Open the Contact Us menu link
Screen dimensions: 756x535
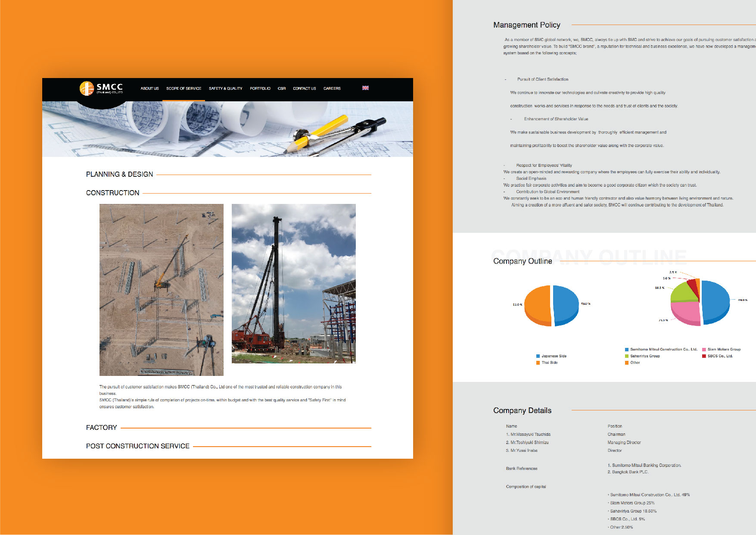(305, 88)
